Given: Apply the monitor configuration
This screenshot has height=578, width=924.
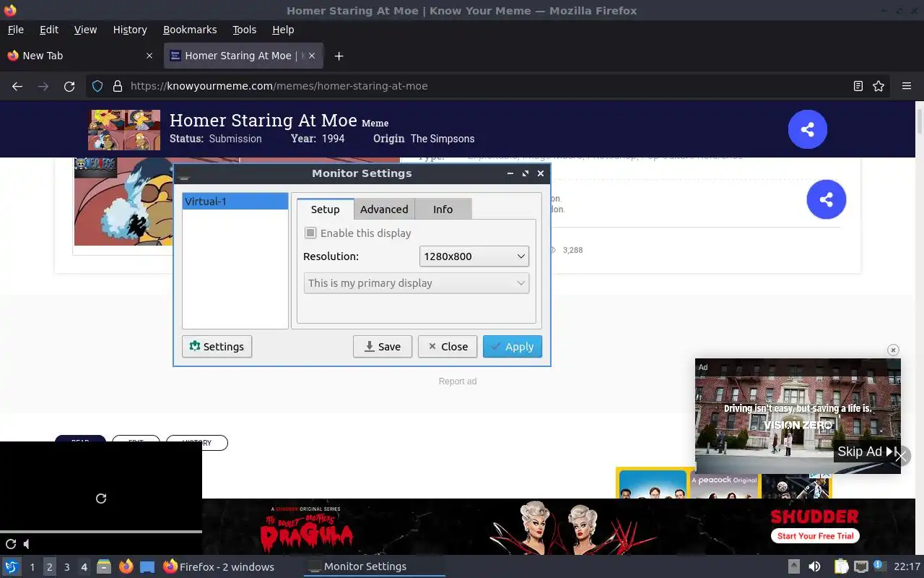Looking at the screenshot, I should 513,347.
